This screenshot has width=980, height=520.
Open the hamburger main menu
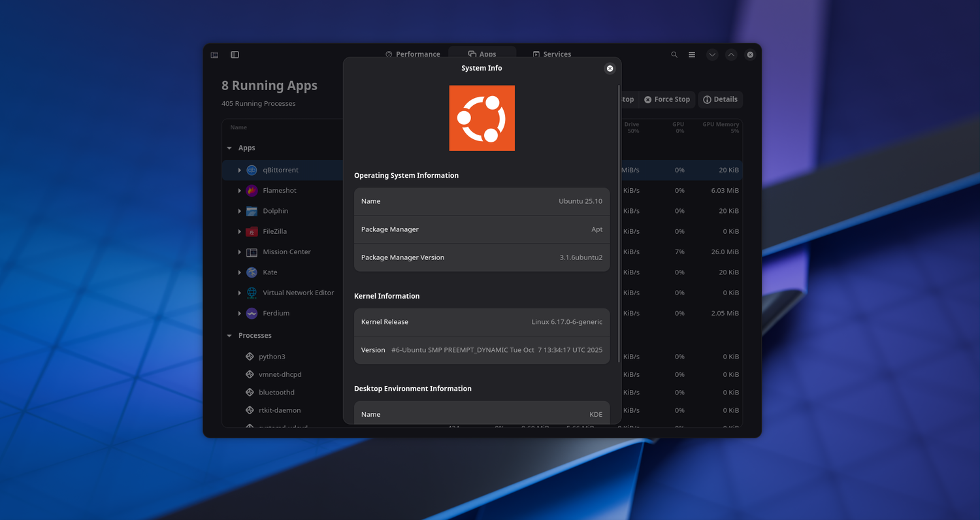[692, 55]
